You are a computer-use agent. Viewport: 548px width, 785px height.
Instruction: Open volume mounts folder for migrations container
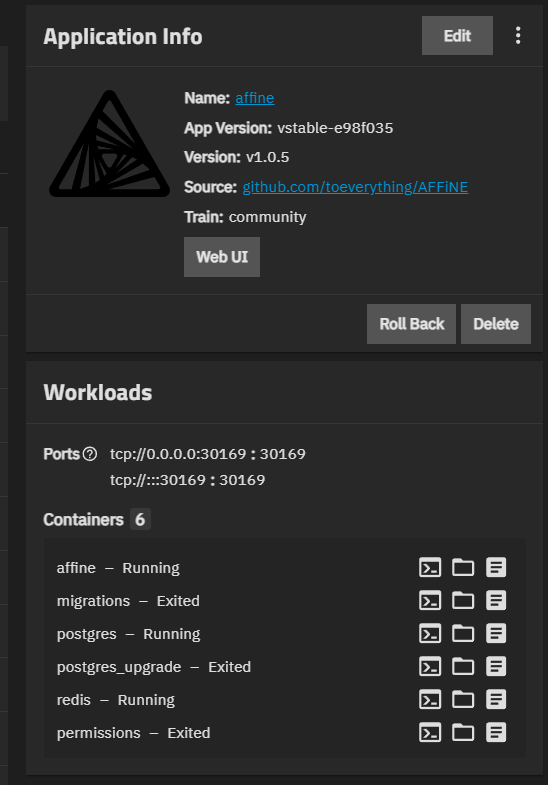[463, 601]
